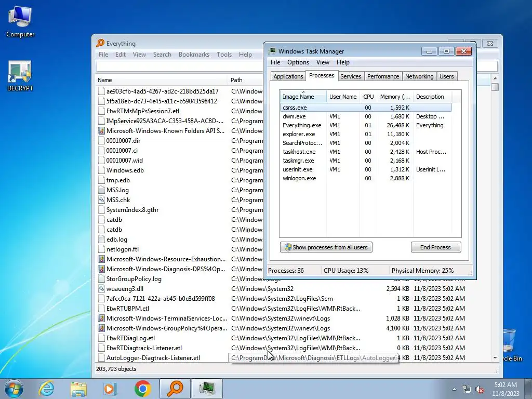The image size is (532, 399).
Task: Click the Microsoft-Windows-TerminalServices-Loc event log icon
Action: (101, 318)
